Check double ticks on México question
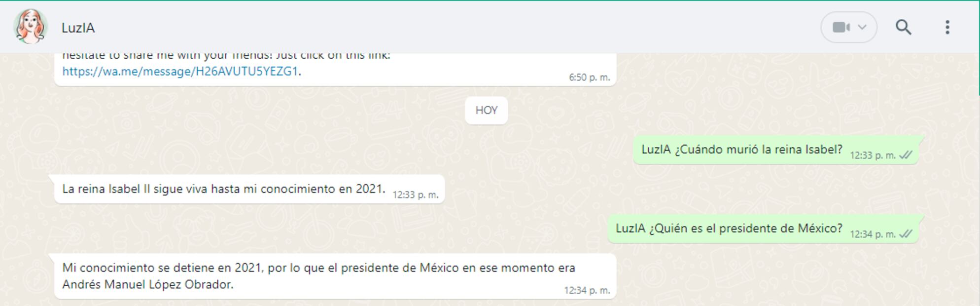This screenshot has width=980, height=306. [x=906, y=234]
